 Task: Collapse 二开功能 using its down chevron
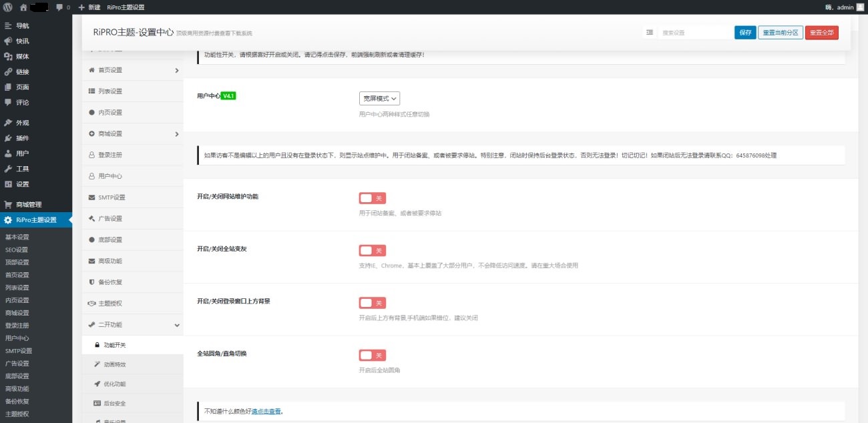177,325
